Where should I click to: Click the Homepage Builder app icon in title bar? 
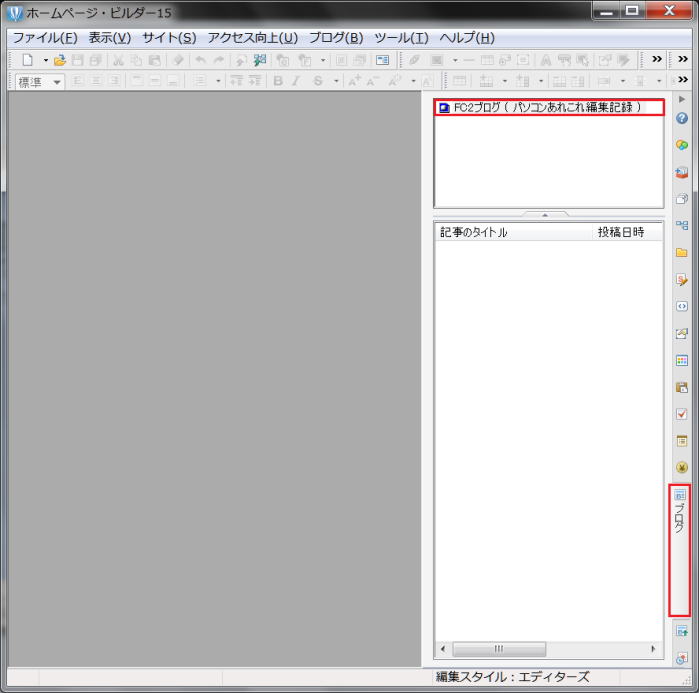[14, 13]
